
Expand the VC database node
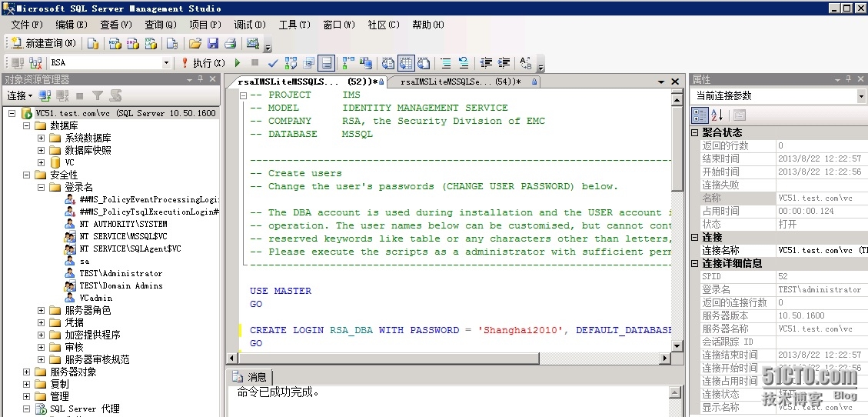click(41, 163)
